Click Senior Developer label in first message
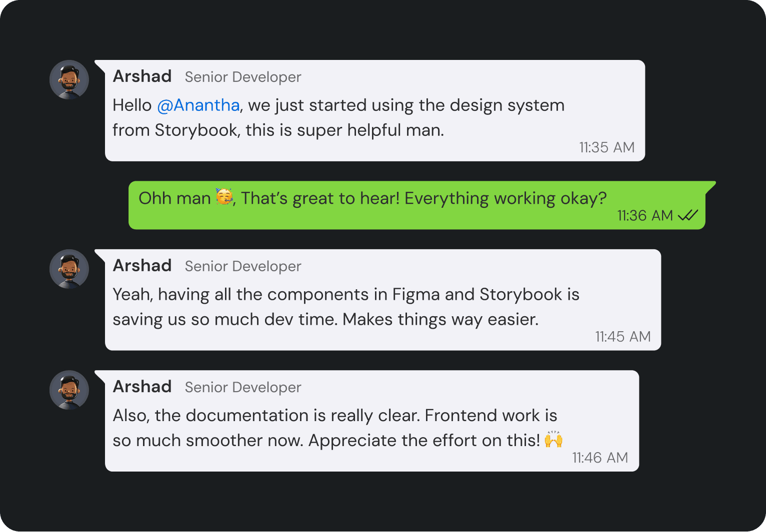 pyautogui.click(x=243, y=77)
